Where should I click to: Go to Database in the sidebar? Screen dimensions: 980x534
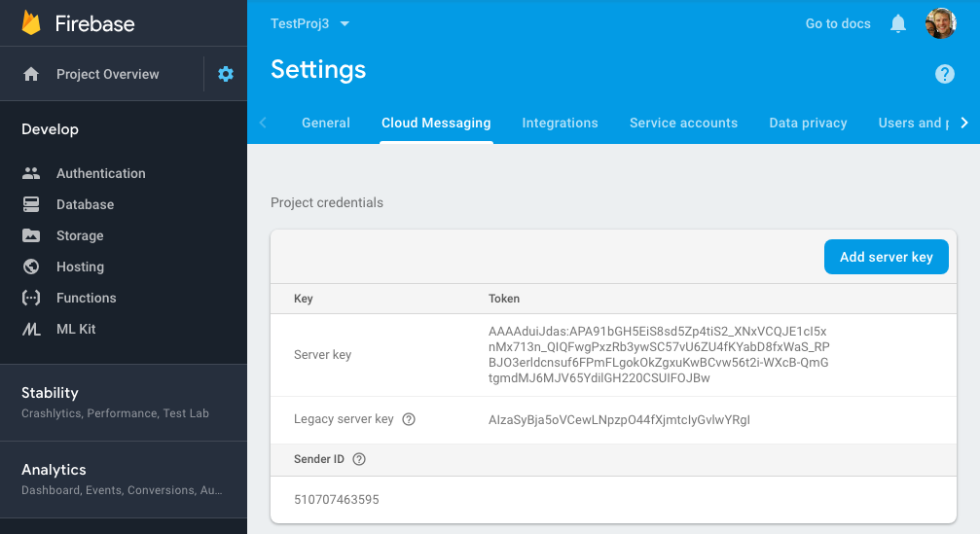tap(85, 204)
